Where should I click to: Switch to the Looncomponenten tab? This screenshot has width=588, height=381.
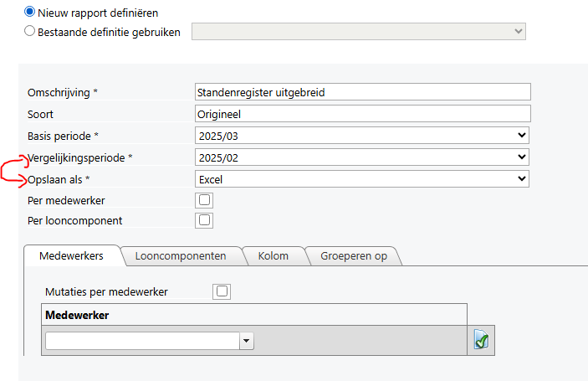181,256
